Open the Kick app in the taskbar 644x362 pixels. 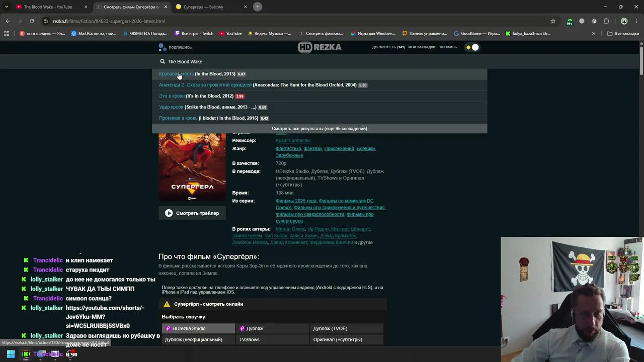tap(26, 354)
